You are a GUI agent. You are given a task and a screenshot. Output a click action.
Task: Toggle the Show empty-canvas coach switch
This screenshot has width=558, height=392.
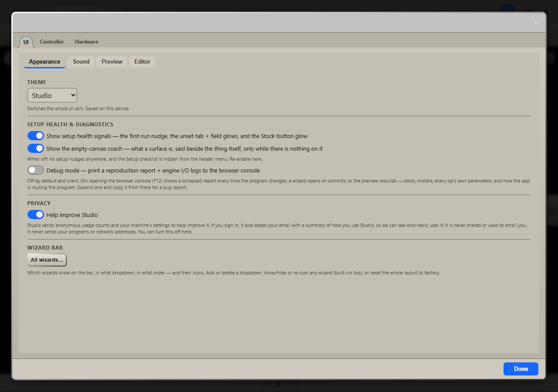click(x=36, y=149)
